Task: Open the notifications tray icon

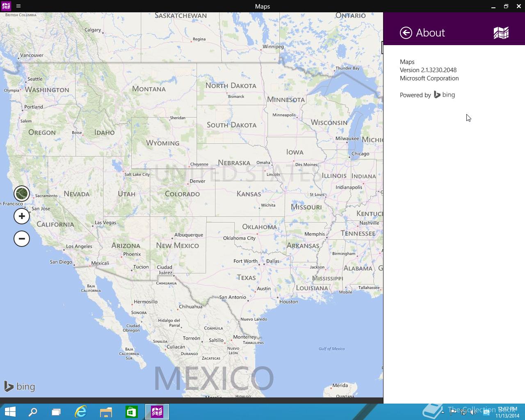Action: coord(486,412)
